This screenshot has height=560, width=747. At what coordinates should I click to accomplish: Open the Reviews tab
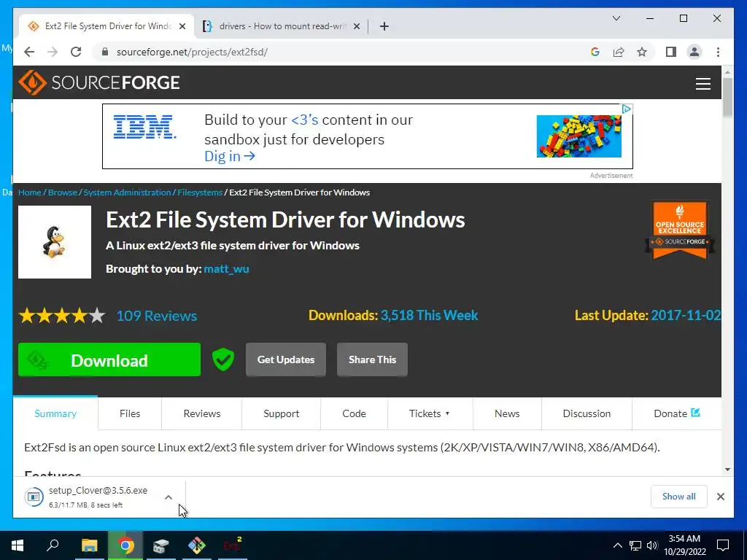pos(202,413)
